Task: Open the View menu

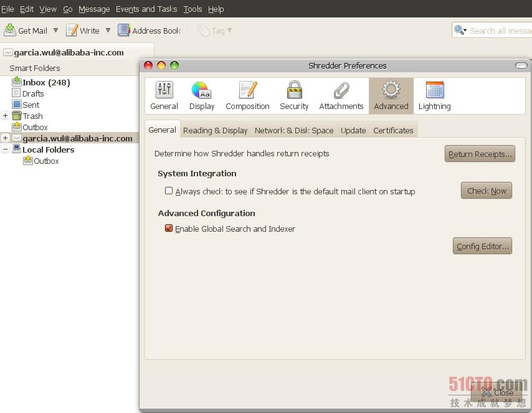Action: point(48,9)
